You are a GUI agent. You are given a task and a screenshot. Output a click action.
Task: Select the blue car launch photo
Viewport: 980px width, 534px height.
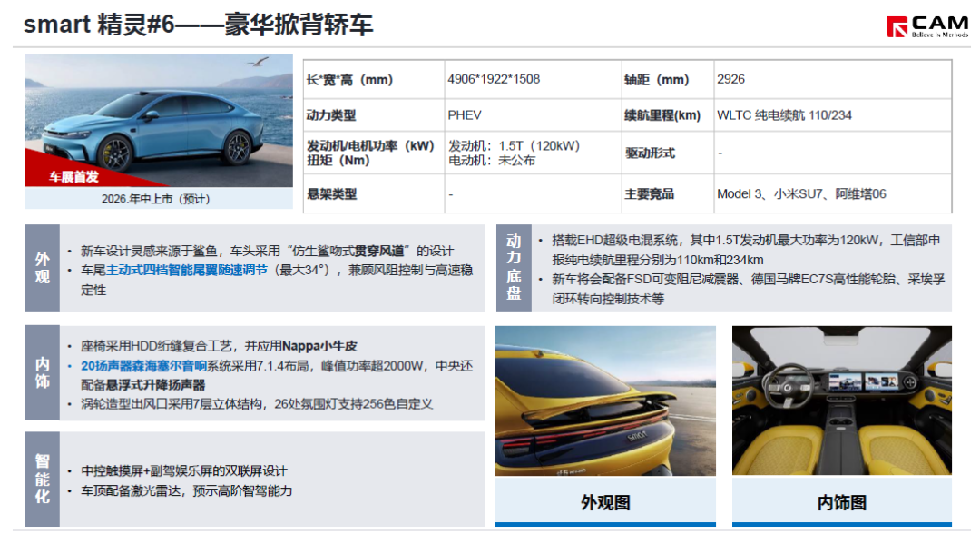(159, 120)
